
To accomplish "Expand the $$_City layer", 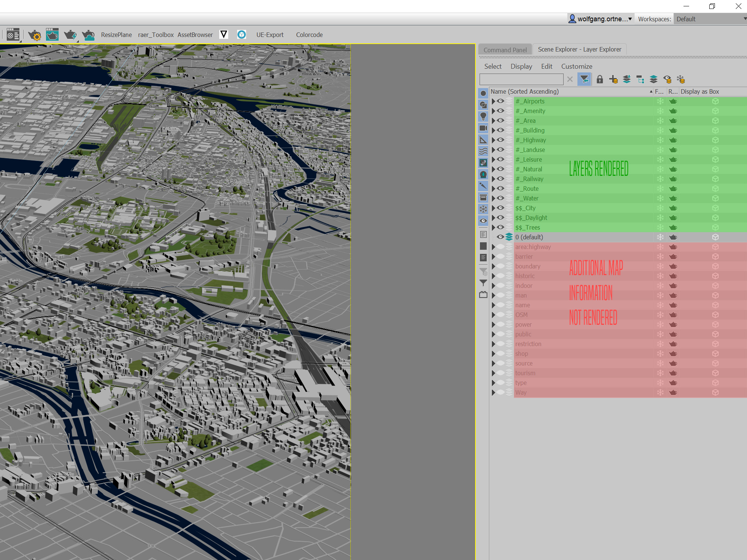I will (x=493, y=208).
